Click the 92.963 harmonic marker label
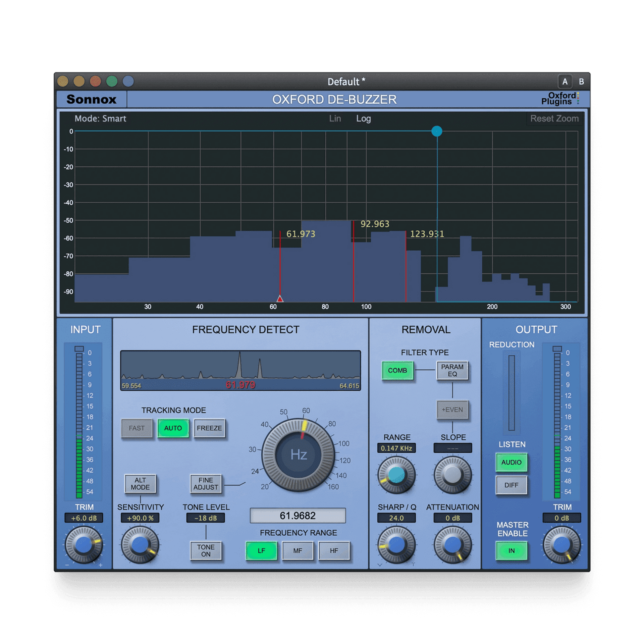 click(x=375, y=224)
